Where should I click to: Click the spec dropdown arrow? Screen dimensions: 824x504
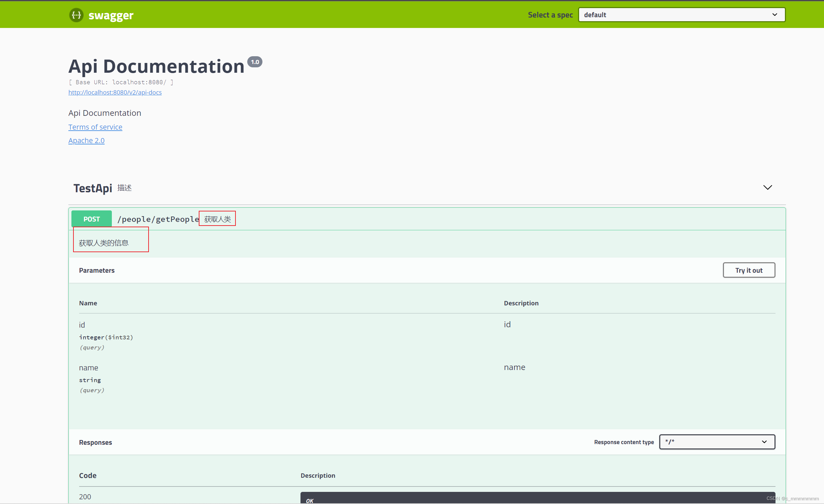click(x=774, y=15)
